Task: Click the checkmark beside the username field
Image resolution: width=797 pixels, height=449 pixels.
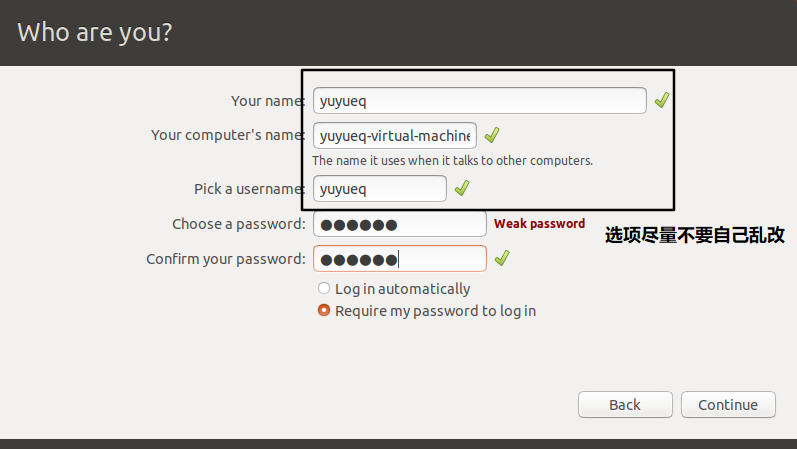Action: [x=462, y=189]
